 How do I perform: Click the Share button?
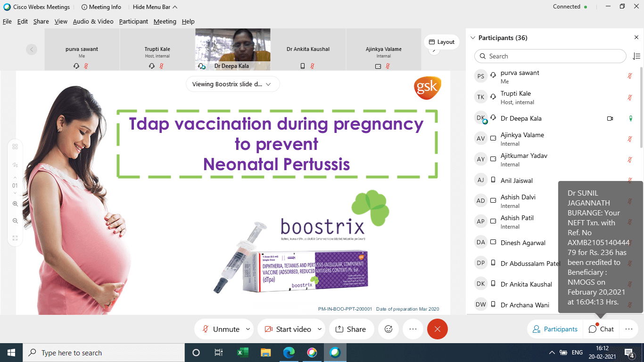[x=350, y=329]
